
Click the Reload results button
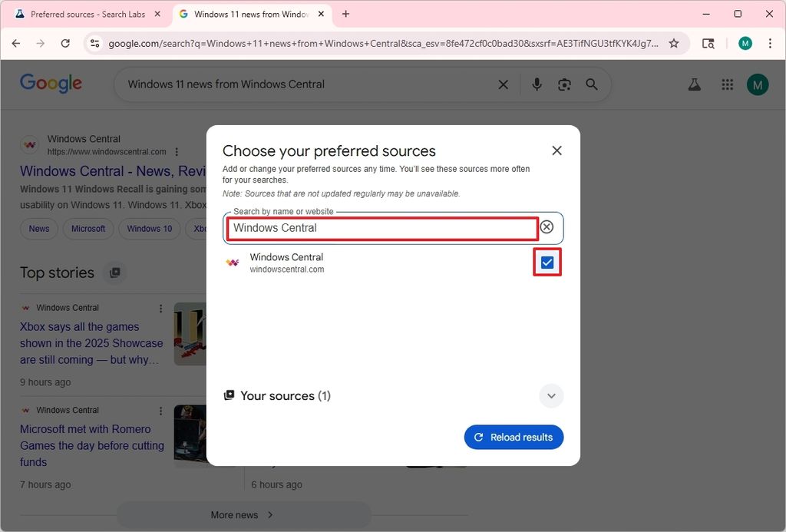(x=514, y=438)
